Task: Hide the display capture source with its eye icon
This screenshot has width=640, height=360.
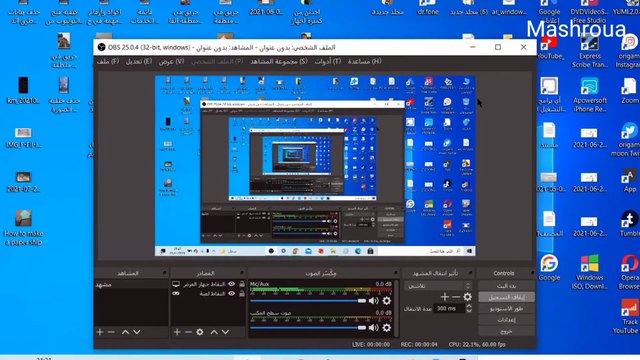Action: (231, 284)
